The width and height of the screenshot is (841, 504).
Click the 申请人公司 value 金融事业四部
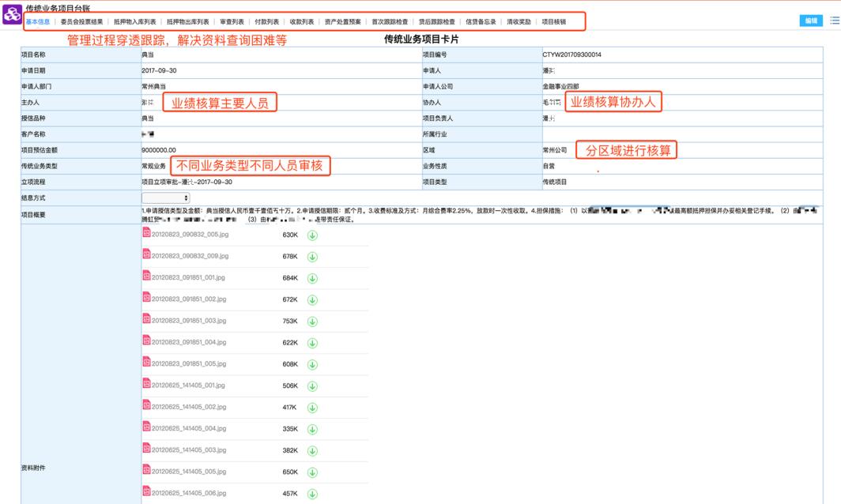coord(560,86)
